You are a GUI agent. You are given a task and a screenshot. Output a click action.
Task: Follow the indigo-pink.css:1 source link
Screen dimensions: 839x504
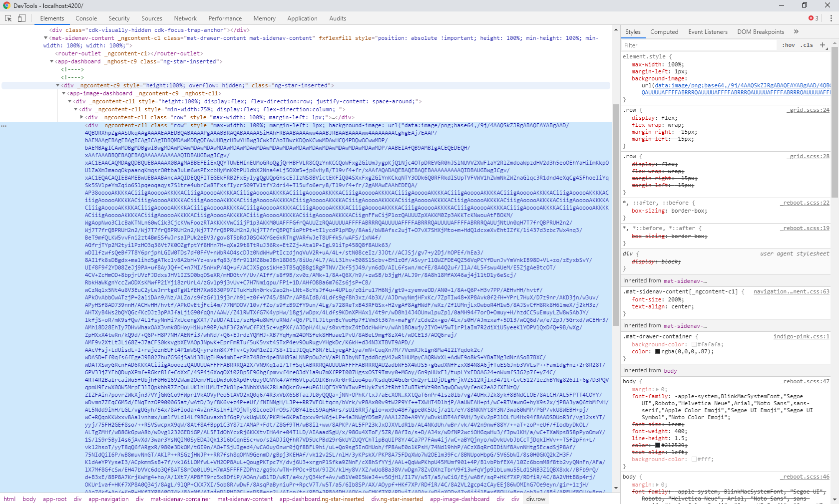[x=802, y=336]
